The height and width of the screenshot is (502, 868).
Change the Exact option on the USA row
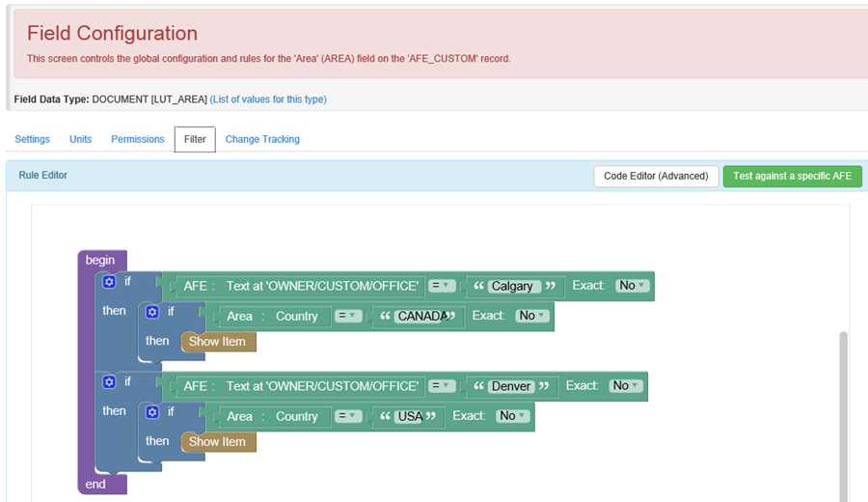512,416
